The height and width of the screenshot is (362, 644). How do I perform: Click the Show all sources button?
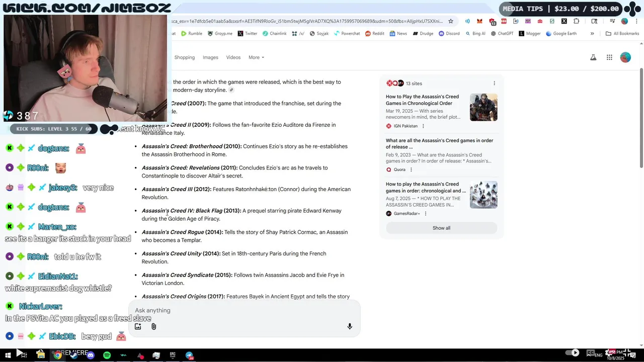[x=441, y=228]
